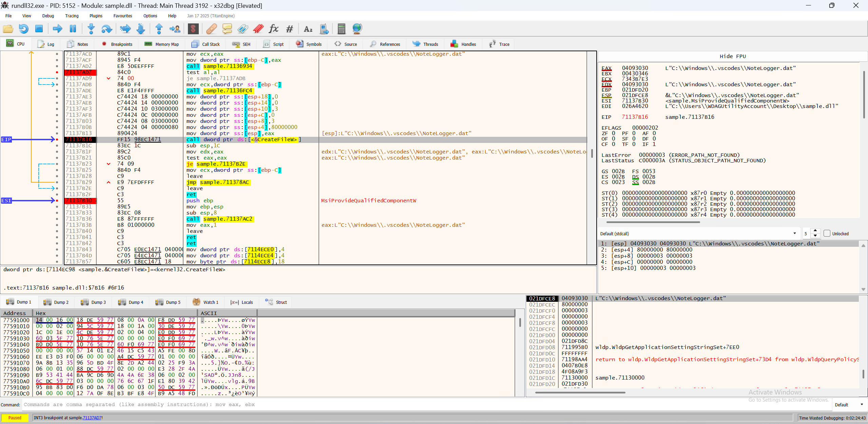The height and width of the screenshot is (424, 868).
Task: Open the Calculator toolbar icon
Action: pos(341,29)
